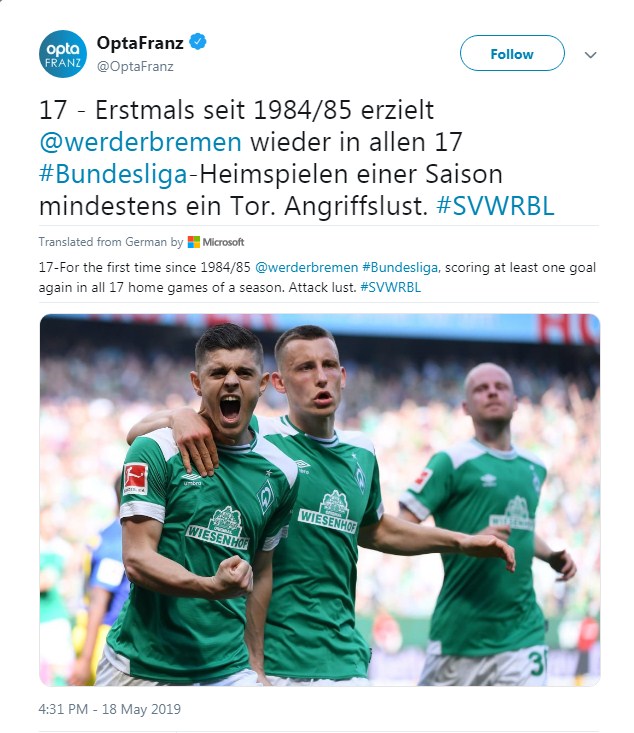Open #Bundesliga hashtag in English translation
The image size is (634, 733).
(401, 267)
